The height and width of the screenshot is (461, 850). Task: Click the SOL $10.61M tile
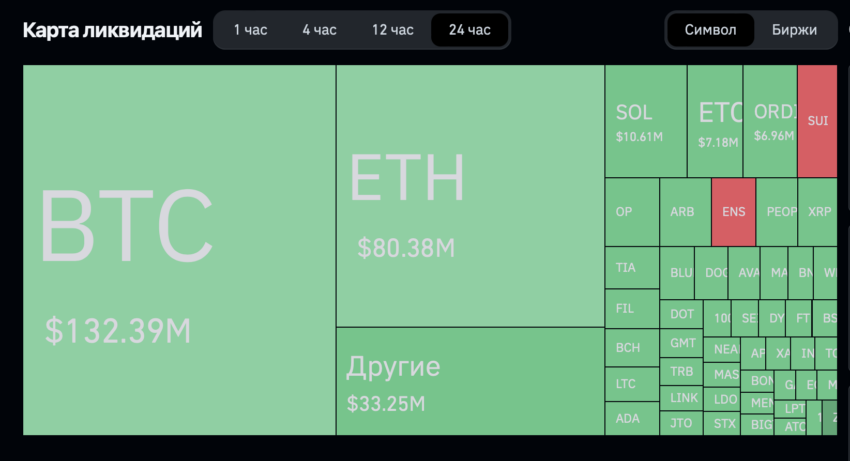point(646,121)
